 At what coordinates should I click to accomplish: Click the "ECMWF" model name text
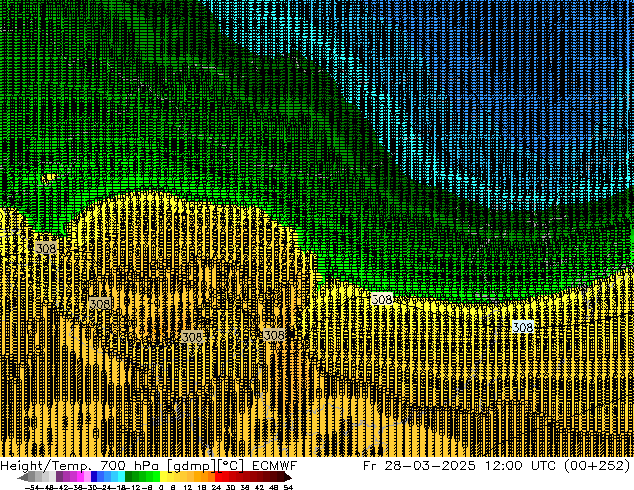coord(275,466)
